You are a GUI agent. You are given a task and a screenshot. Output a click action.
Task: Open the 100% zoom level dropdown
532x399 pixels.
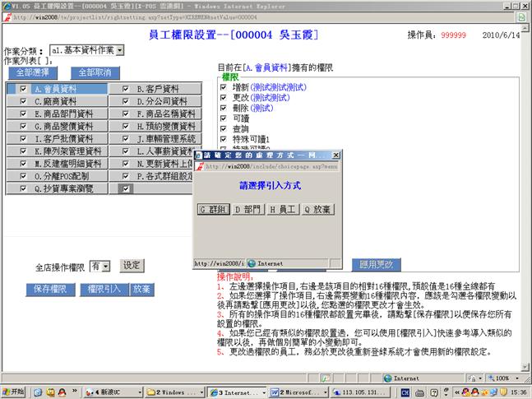click(x=502, y=378)
